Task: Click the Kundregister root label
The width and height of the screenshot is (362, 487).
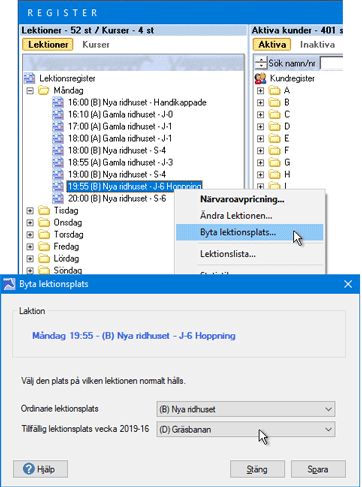Action: coord(292,78)
